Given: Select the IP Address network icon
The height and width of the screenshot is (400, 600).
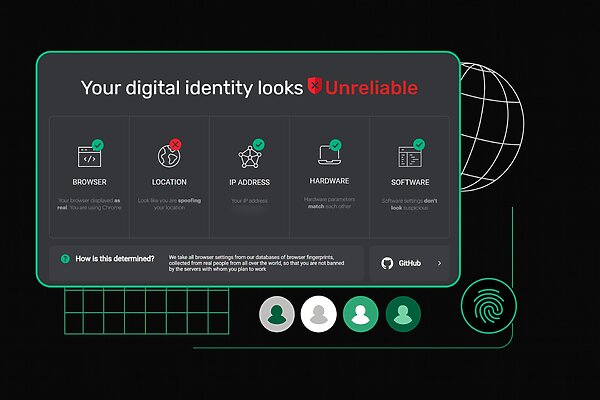Looking at the screenshot, I should pyautogui.click(x=248, y=157).
